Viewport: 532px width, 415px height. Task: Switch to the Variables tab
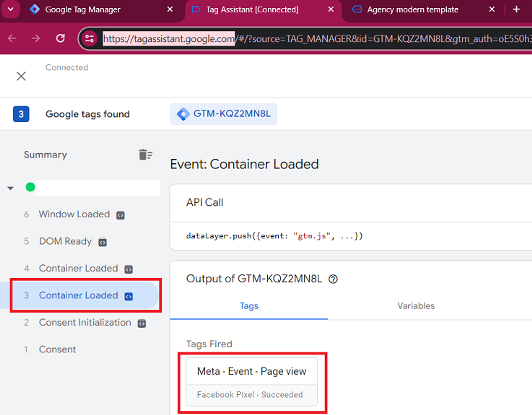click(x=416, y=306)
